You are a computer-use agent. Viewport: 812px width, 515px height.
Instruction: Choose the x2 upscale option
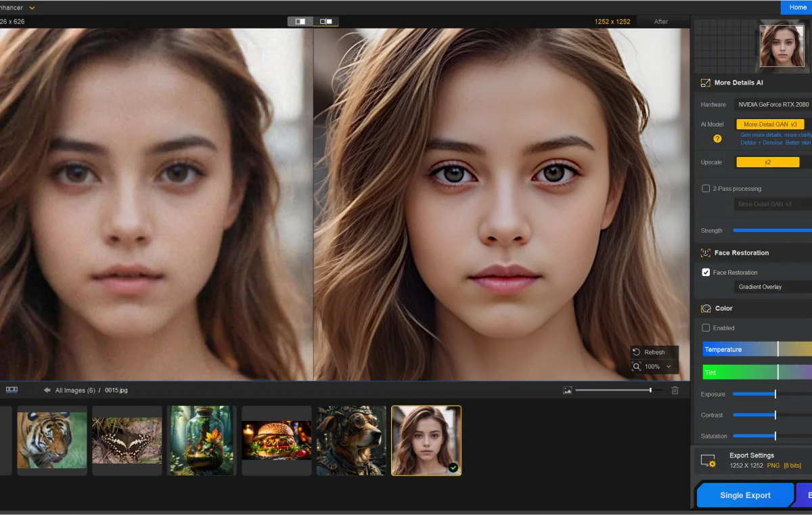pos(767,162)
